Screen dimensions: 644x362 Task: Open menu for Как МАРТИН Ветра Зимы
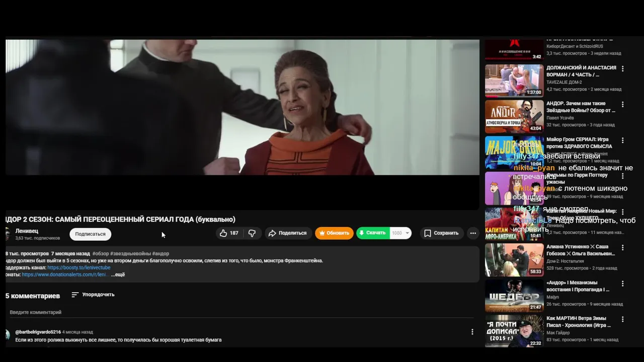[622, 319]
